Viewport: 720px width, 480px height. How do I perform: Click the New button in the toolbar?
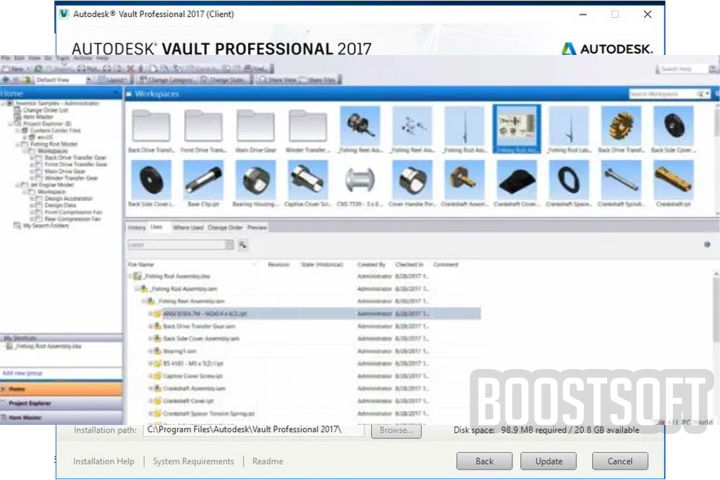[15, 69]
